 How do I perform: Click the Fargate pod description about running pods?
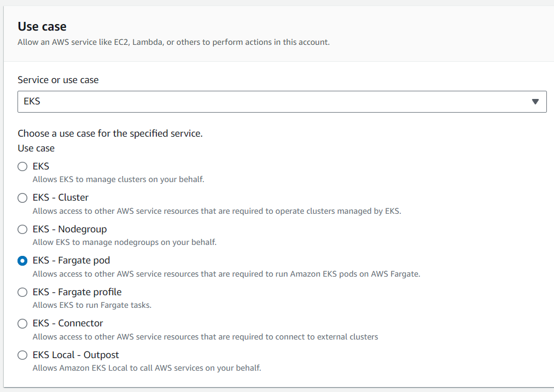226,274
